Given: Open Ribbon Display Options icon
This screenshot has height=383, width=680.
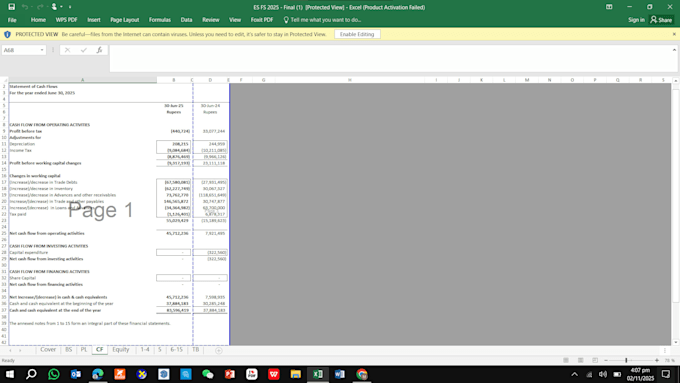Looking at the screenshot, I should tap(609, 7).
